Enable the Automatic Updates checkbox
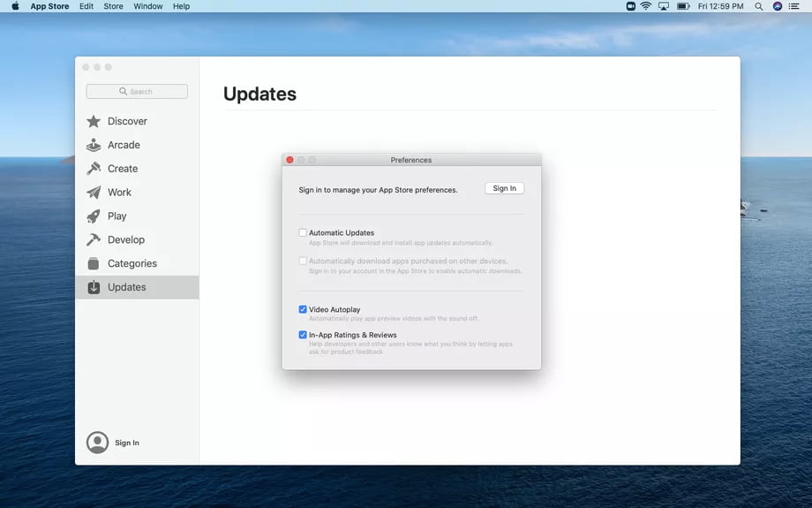The width and height of the screenshot is (812, 508). pyautogui.click(x=303, y=232)
